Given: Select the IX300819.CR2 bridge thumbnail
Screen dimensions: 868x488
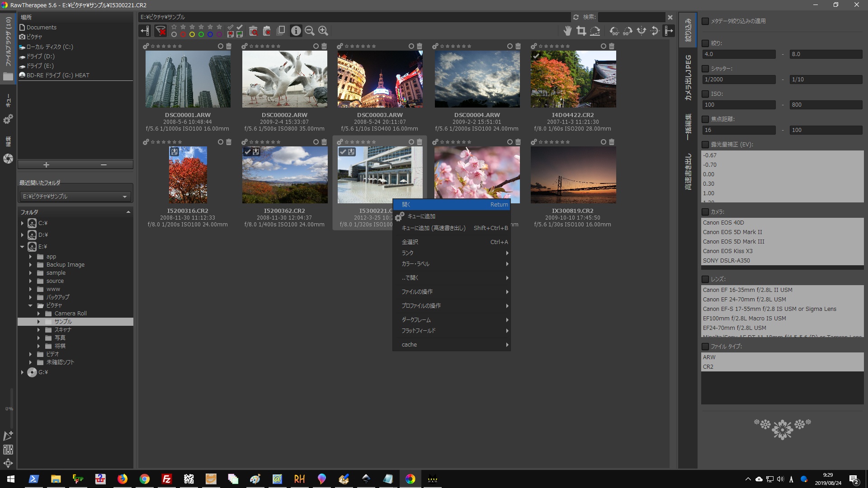Looking at the screenshot, I should [573, 174].
